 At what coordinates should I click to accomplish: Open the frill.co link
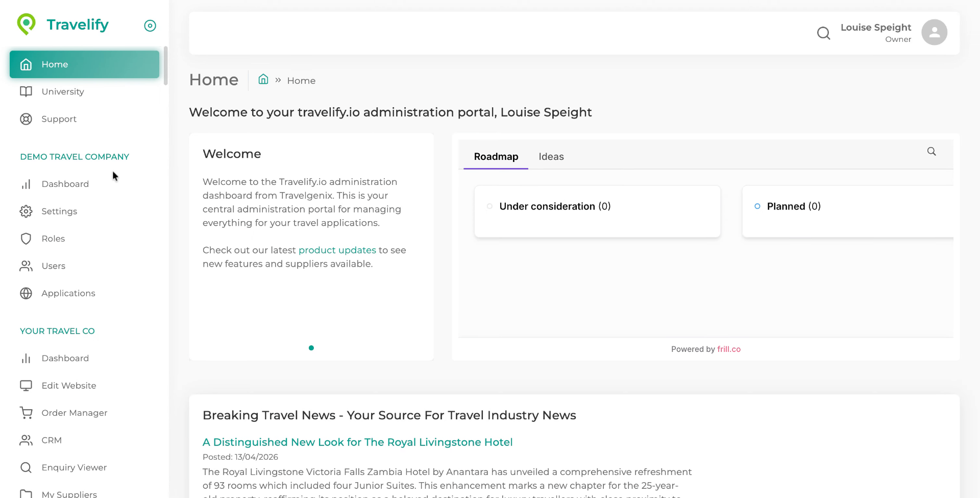(x=728, y=349)
